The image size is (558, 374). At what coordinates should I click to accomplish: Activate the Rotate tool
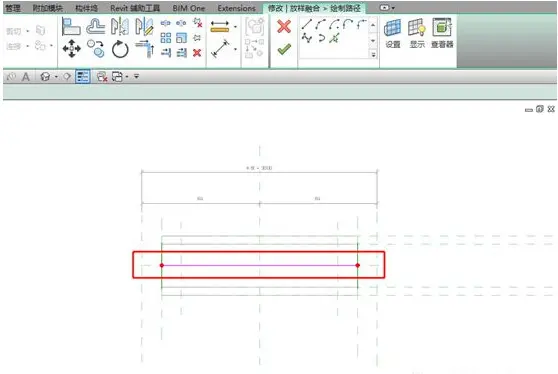coord(120,49)
